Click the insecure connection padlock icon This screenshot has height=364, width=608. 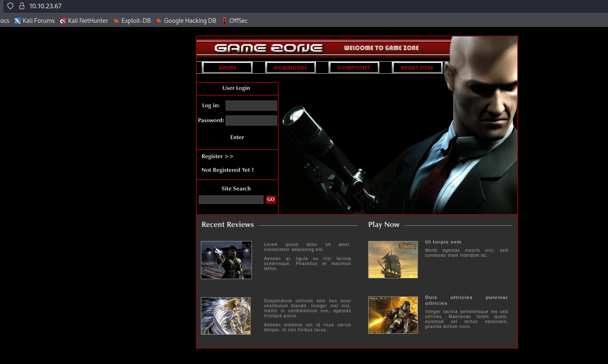22,6
